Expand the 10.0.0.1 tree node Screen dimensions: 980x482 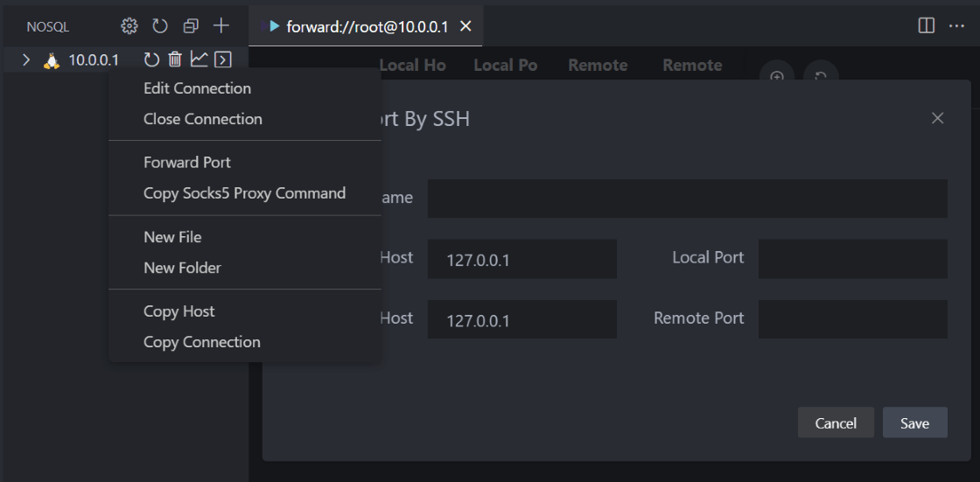point(26,60)
